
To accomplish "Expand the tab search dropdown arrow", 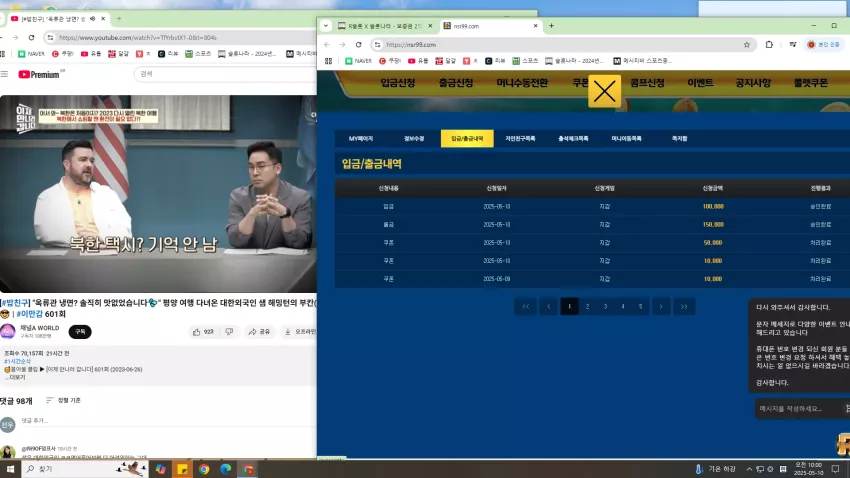I will pyautogui.click(x=326, y=25).
